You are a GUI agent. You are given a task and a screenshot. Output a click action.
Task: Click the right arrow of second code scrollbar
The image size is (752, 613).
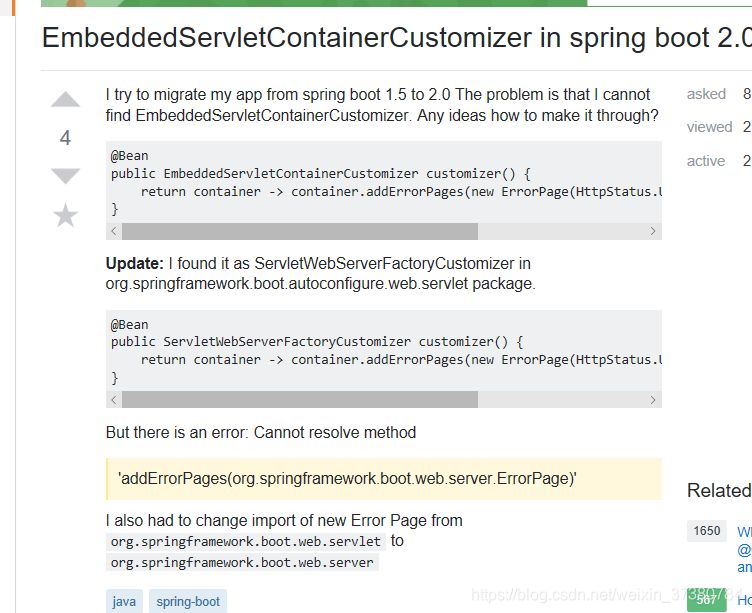[x=653, y=400]
